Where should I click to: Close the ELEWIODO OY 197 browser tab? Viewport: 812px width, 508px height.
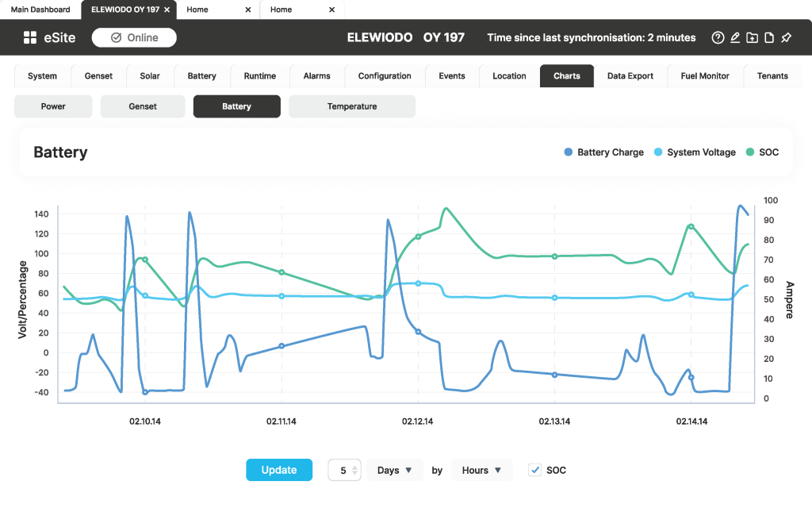click(167, 10)
